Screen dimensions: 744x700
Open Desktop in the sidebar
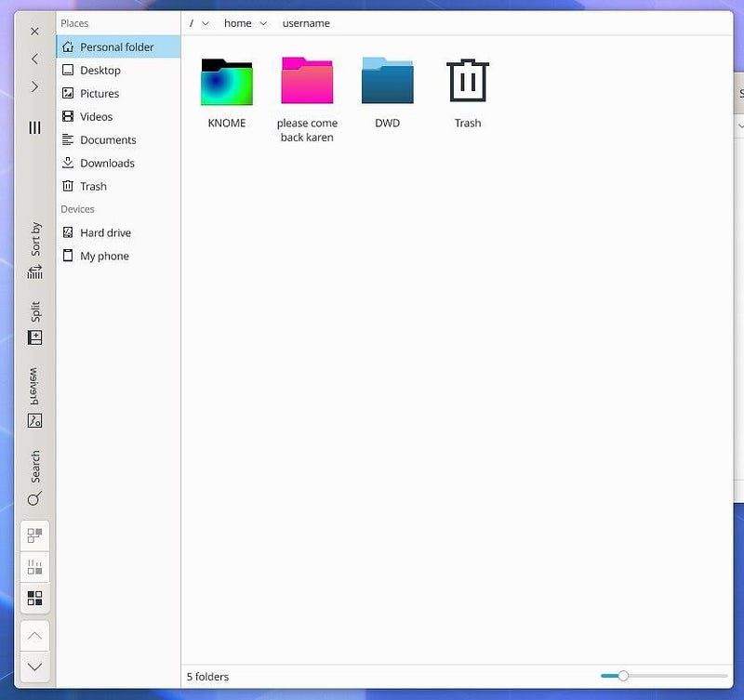pyautogui.click(x=118, y=71)
